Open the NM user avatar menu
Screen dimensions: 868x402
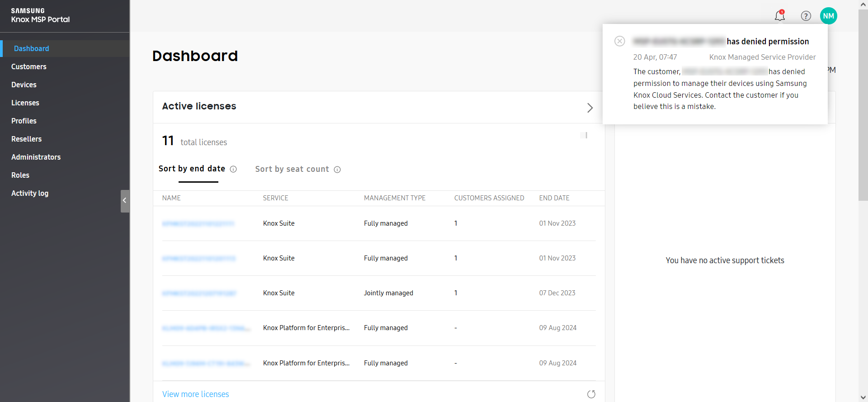(828, 16)
